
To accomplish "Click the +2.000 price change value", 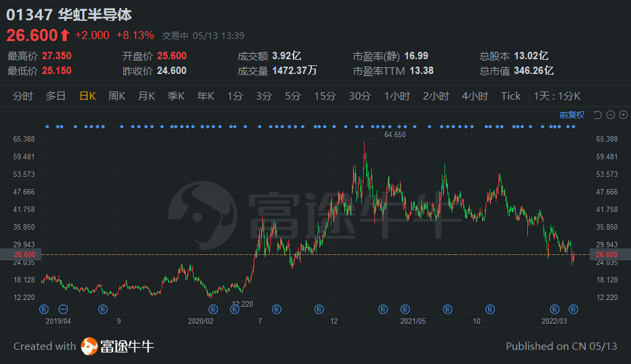I will click(92, 36).
